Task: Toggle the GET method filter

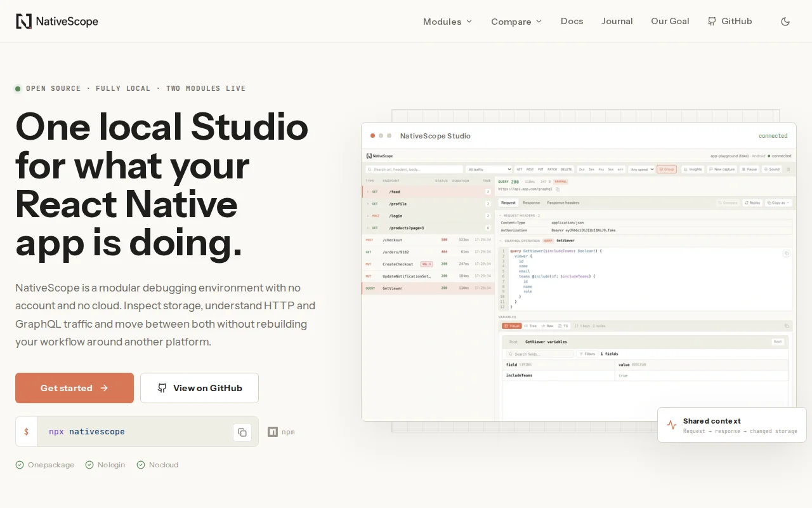Action: 520,170
